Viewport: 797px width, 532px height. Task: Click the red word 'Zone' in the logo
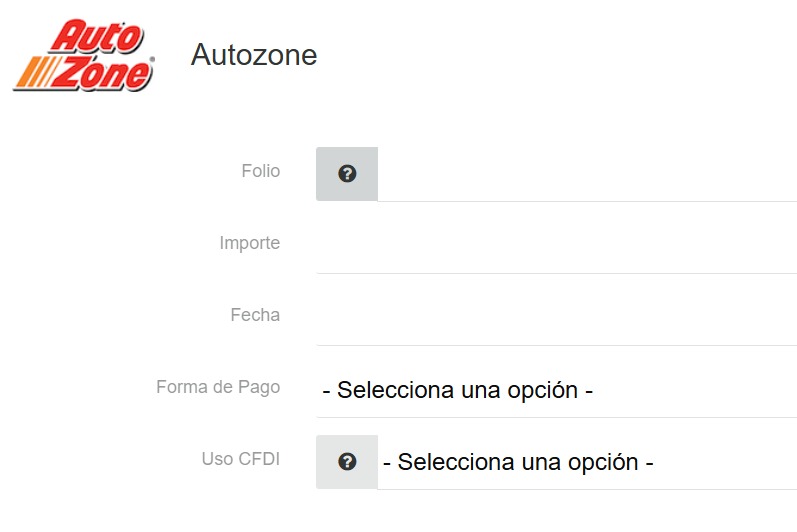click(x=103, y=73)
